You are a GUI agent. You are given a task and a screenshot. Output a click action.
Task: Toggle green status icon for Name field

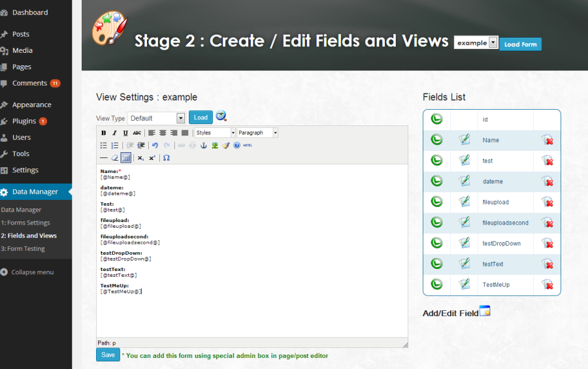pos(436,140)
